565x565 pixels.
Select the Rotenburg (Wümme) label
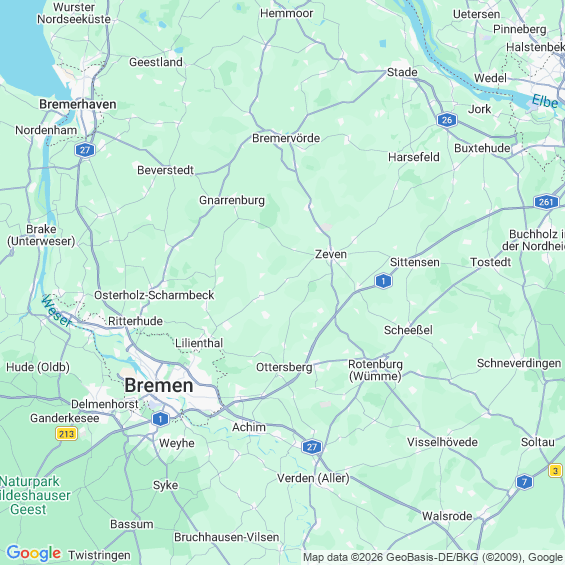[375, 370]
